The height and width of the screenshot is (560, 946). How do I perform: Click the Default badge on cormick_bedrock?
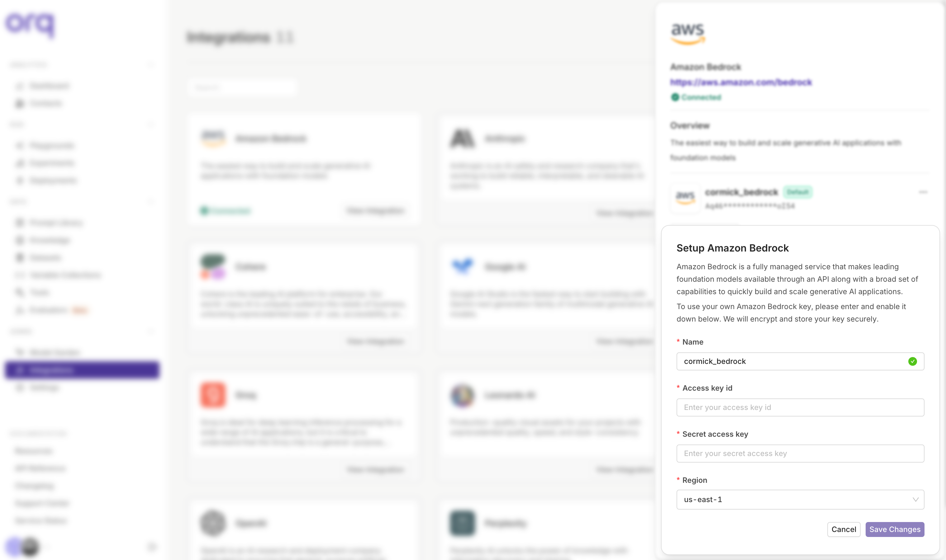point(798,192)
